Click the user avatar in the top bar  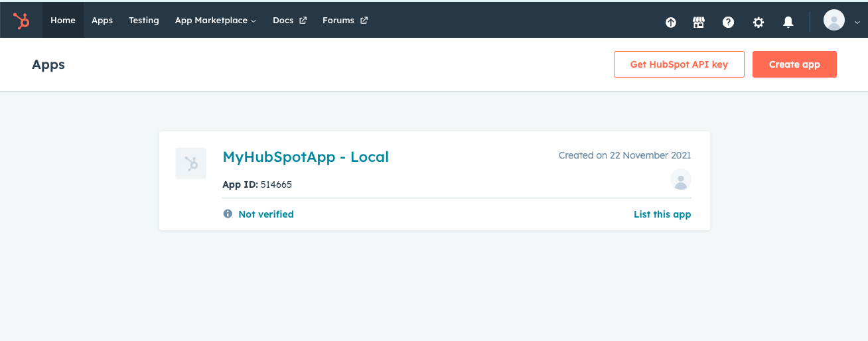pyautogui.click(x=834, y=20)
